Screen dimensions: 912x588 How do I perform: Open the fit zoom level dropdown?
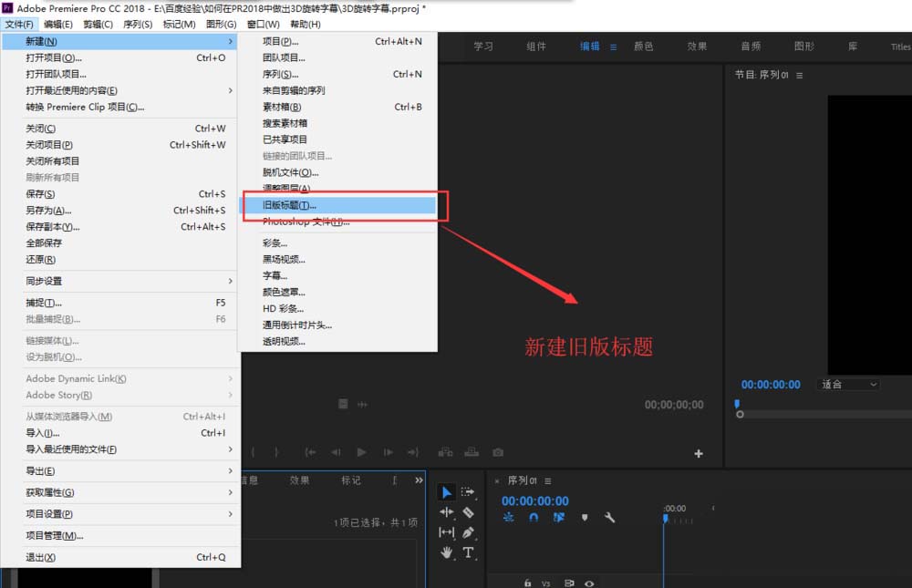point(848,384)
